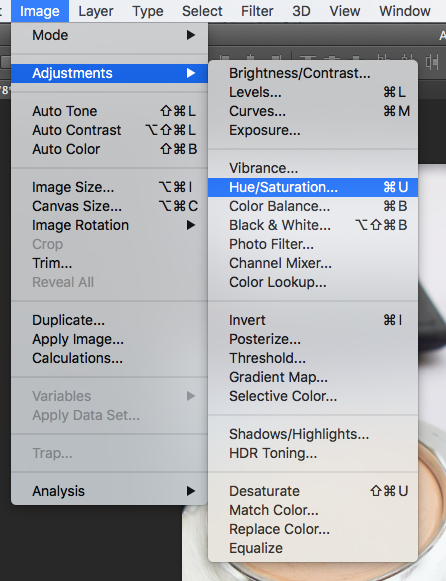
Task: Open Shadows/Highlights adjustment
Action: click(x=313, y=434)
